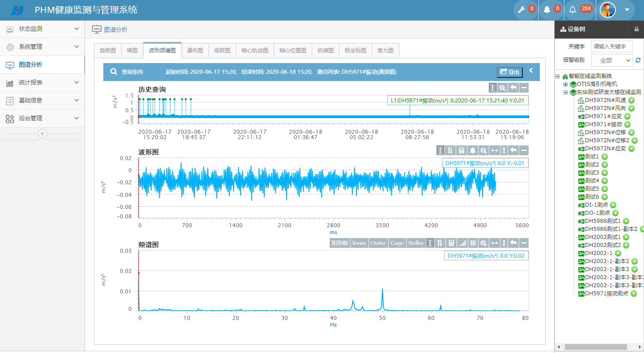Click the alarm bell icon in 波形图 toolbar
Image resolution: width=644 pixels, height=353 pixels.
click(472, 150)
